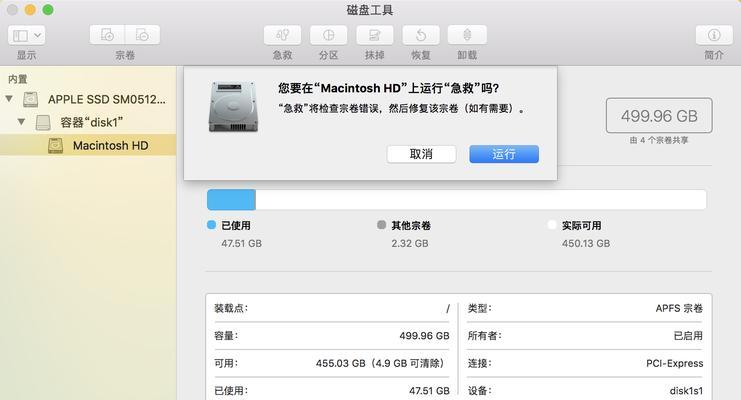Click the 455.03 GB (4.9 GB 可清除) value
Screen dimensions: 741x400
click(382, 363)
